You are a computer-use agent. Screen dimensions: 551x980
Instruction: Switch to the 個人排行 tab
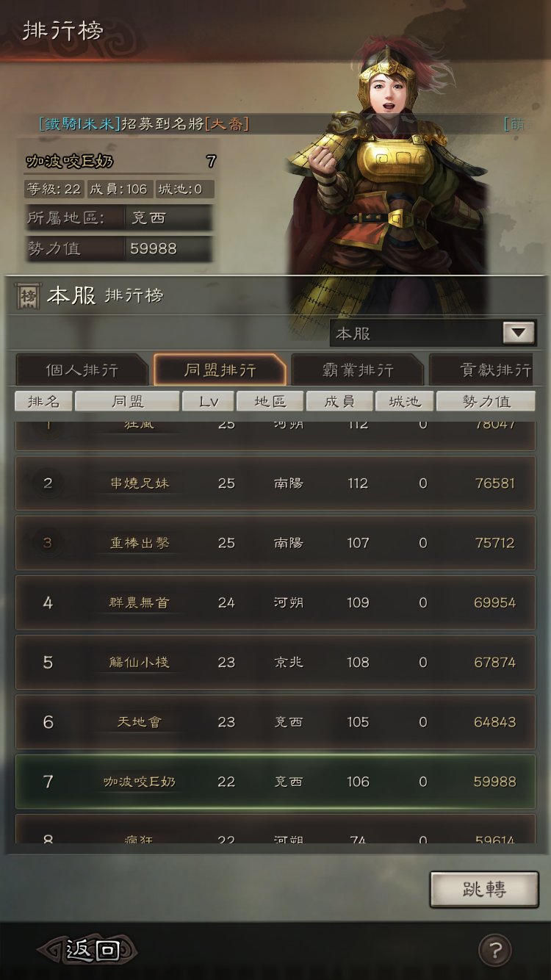[x=82, y=370]
